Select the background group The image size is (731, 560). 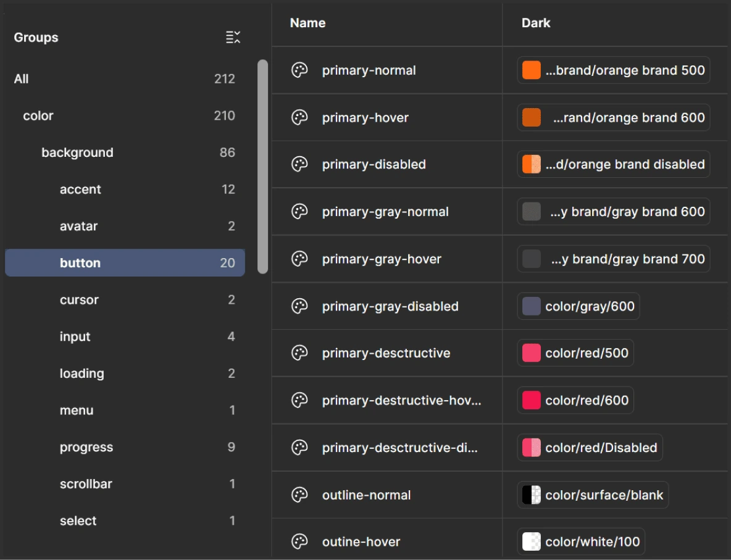[125, 153]
